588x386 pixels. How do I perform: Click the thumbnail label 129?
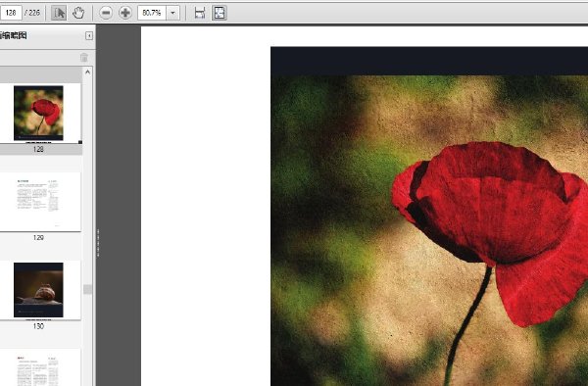click(38, 238)
